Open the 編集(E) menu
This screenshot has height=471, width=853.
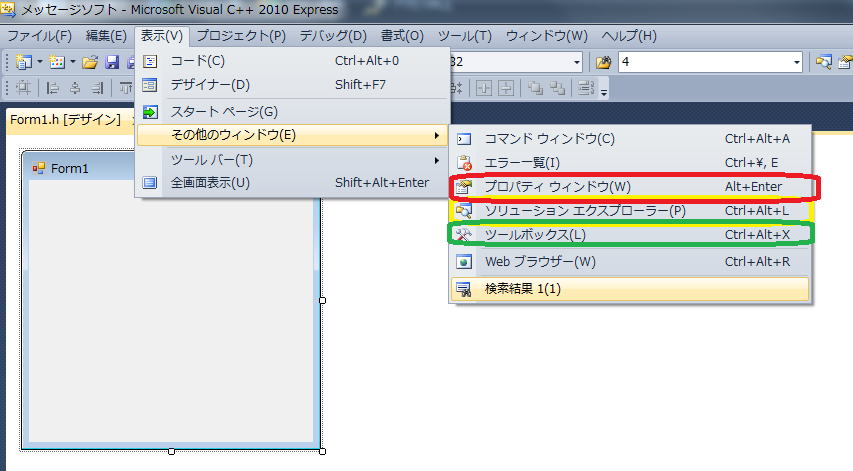click(x=106, y=36)
